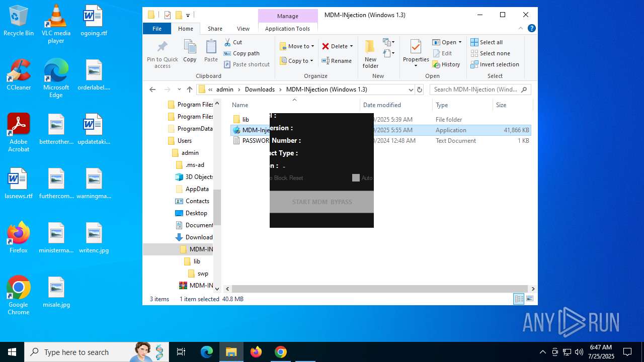Click the Search MDM-INjection field
The width and height of the screenshot is (644, 362).
(480, 89)
